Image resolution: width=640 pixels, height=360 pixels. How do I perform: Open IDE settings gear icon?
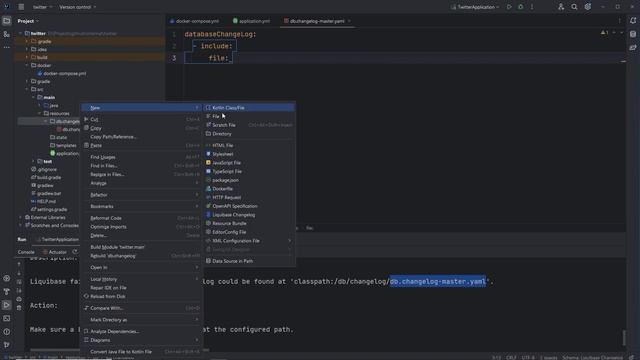pyautogui.click(x=588, y=7)
